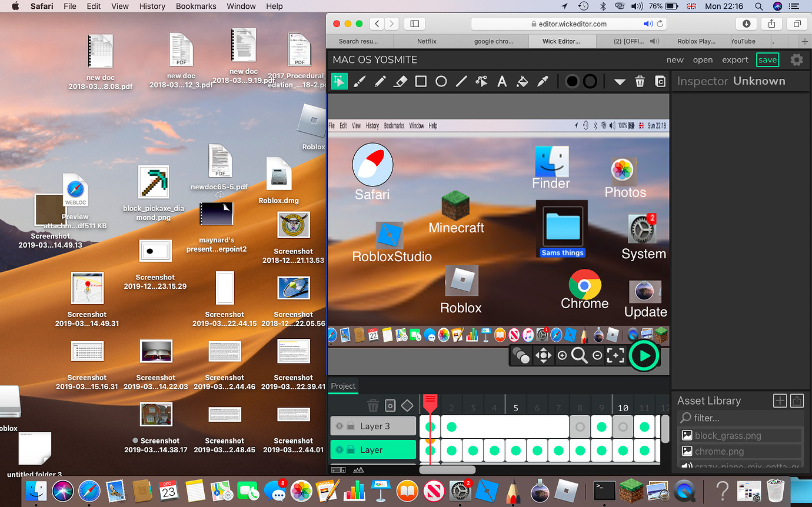
Task: Save the Wick Editor project
Action: click(767, 59)
